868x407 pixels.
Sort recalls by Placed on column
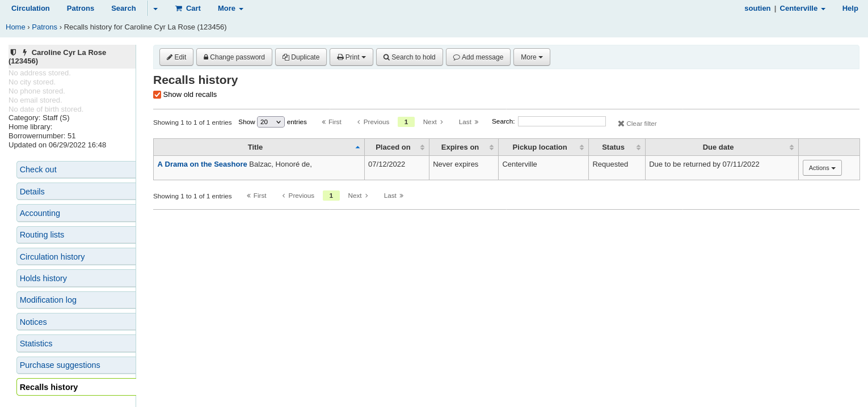[x=396, y=147]
